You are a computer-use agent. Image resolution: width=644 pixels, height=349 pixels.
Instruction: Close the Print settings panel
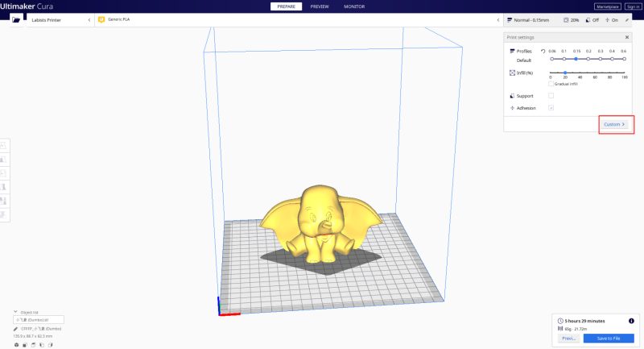627,37
